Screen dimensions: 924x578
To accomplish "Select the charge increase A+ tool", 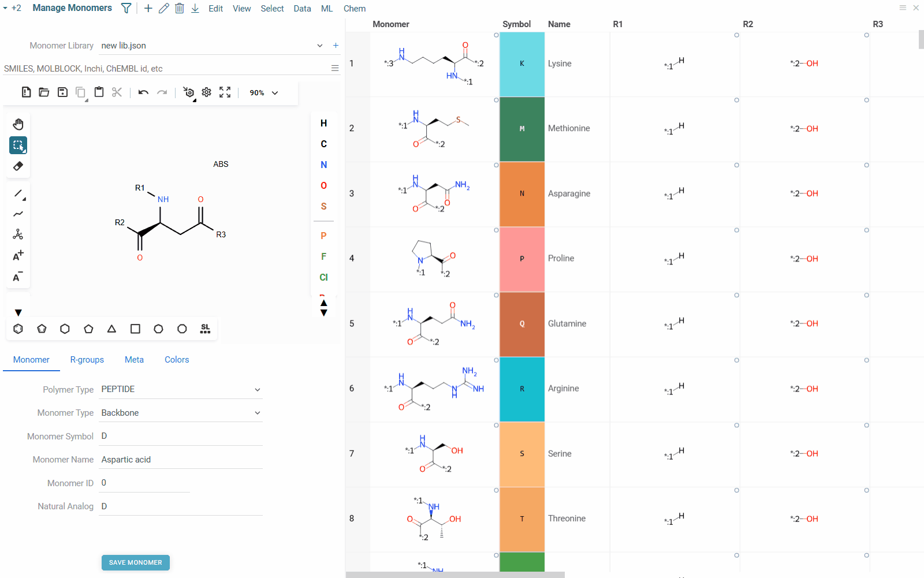I will tap(18, 255).
